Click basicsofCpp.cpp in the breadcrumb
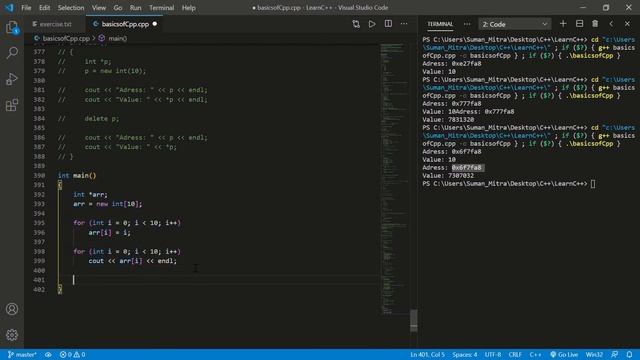The width and height of the screenshot is (640, 360). click(66, 38)
